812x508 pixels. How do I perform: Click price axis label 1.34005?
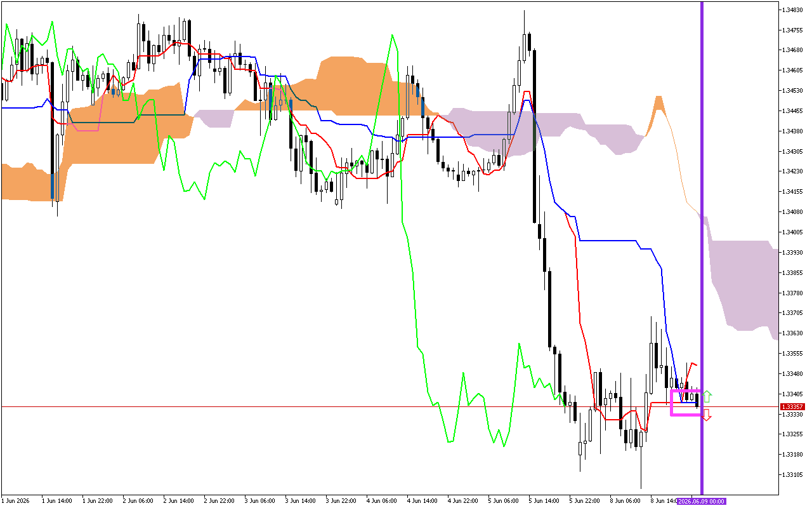click(793, 232)
